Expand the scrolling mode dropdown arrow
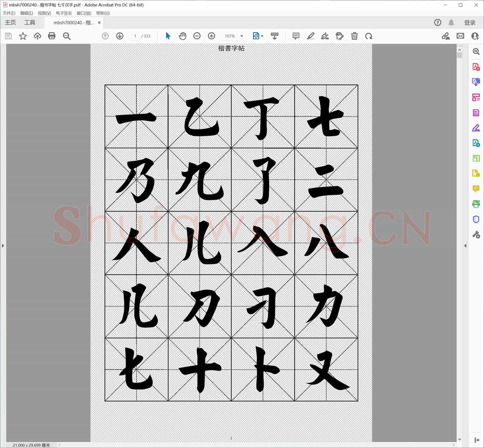Viewport: 484px width, 448px height. coord(262,36)
